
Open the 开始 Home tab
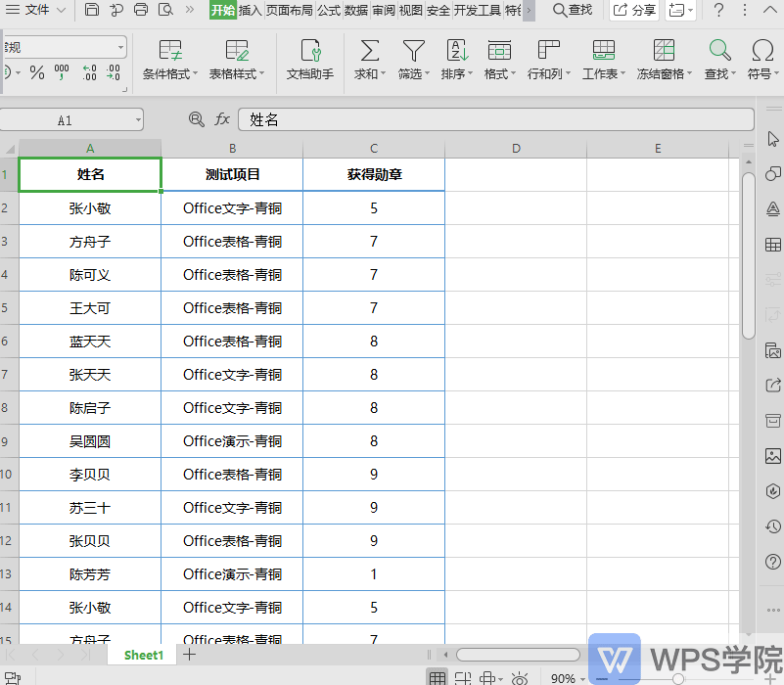point(223,10)
